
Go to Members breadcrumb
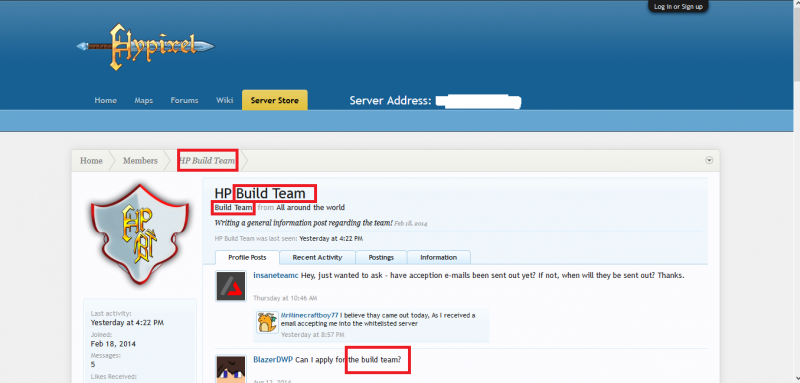[140, 161]
